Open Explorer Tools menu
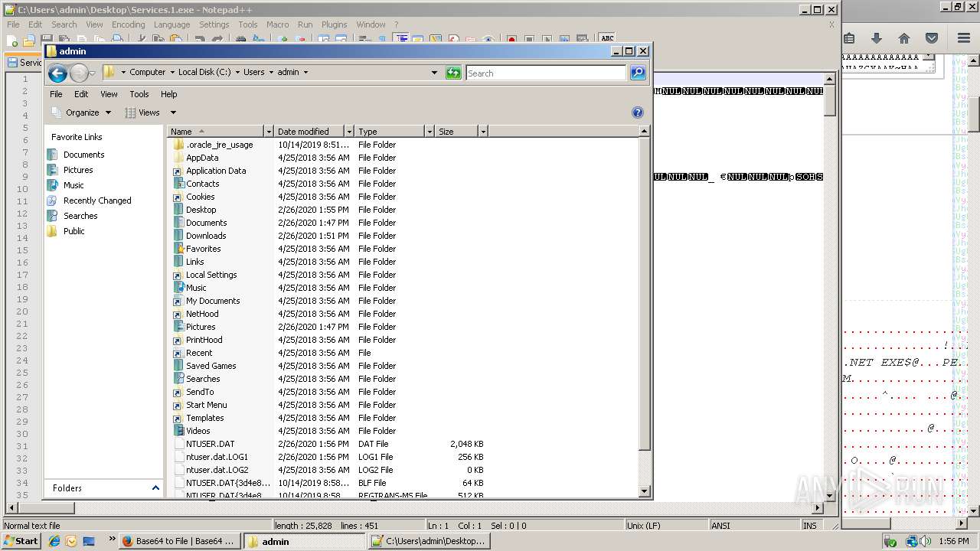Screen dimensions: 980x551 (139, 94)
